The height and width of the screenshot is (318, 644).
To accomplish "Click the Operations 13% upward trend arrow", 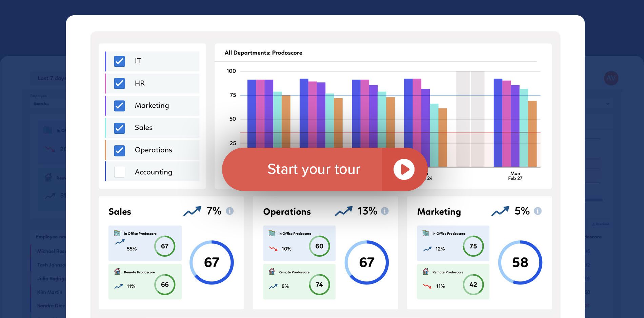I will click(x=344, y=211).
